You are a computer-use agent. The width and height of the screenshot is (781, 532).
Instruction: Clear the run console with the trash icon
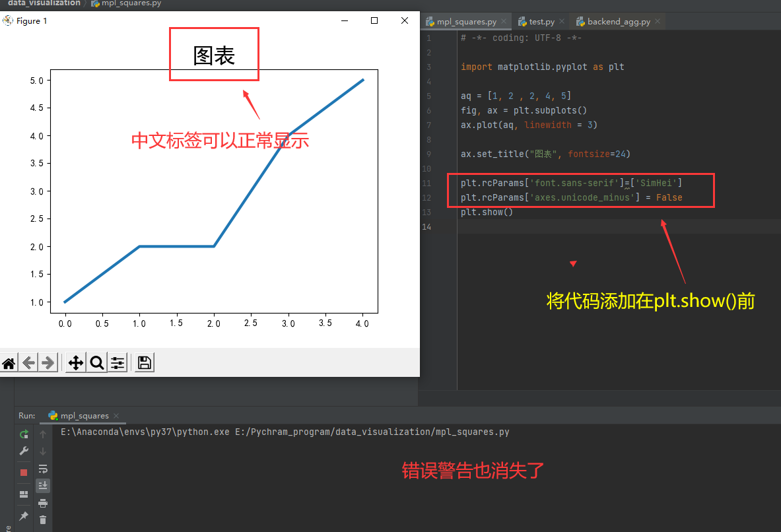tap(43, 519)
